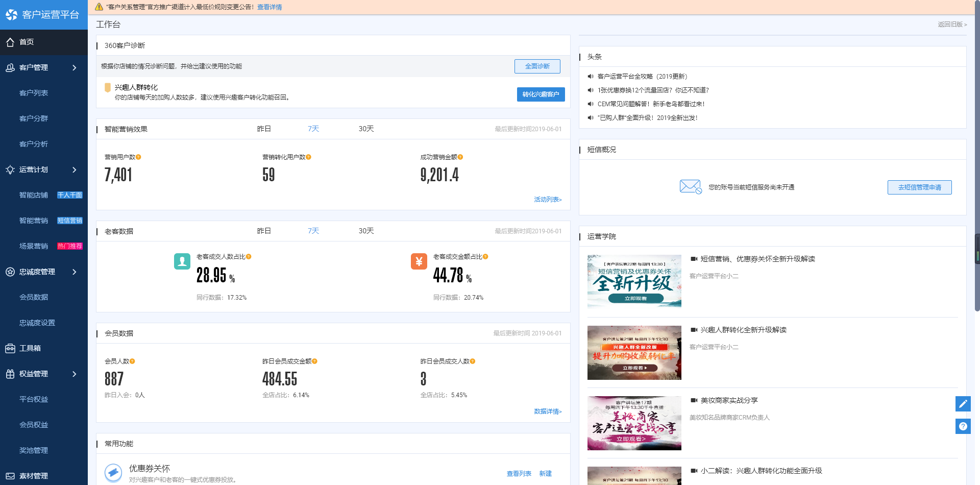Click the 工具箱 toolbox icon
This screenshot has width=980, height=485.
click(10, 348)
